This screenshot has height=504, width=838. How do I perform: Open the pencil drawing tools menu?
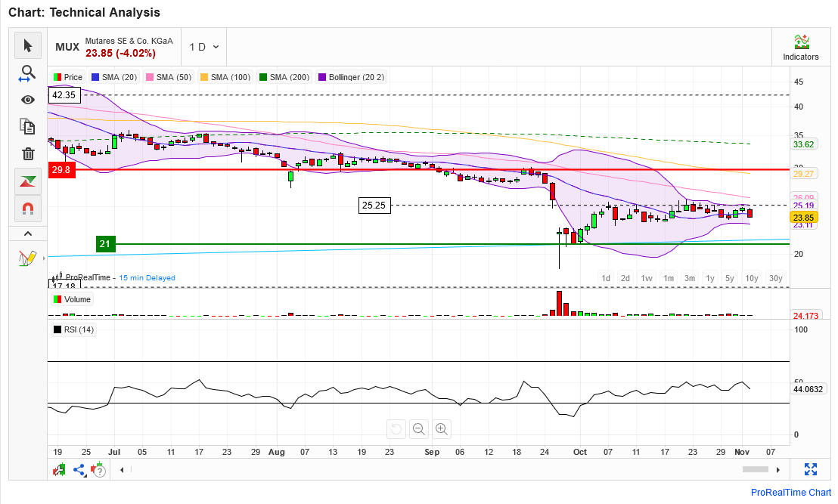coord(28,259)
